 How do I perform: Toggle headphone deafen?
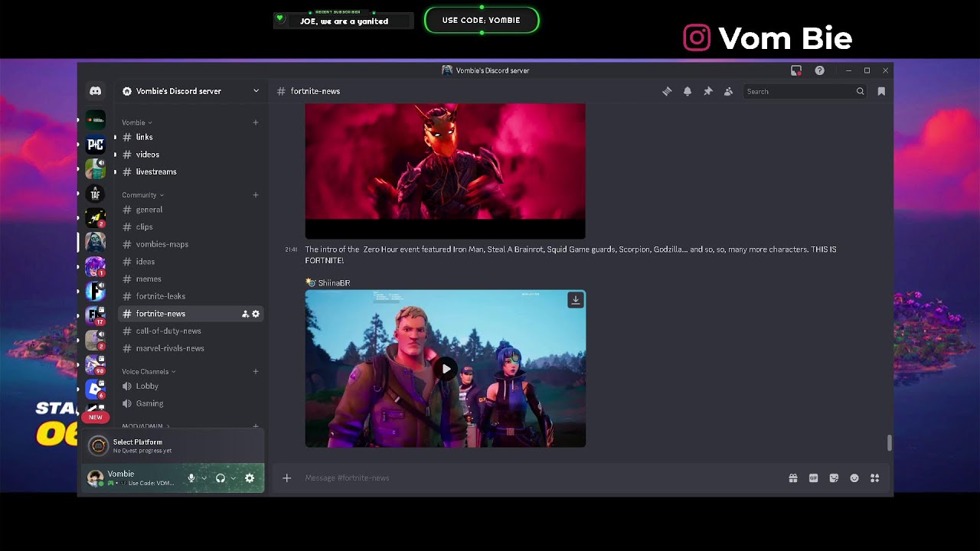[x=220, y=478]
